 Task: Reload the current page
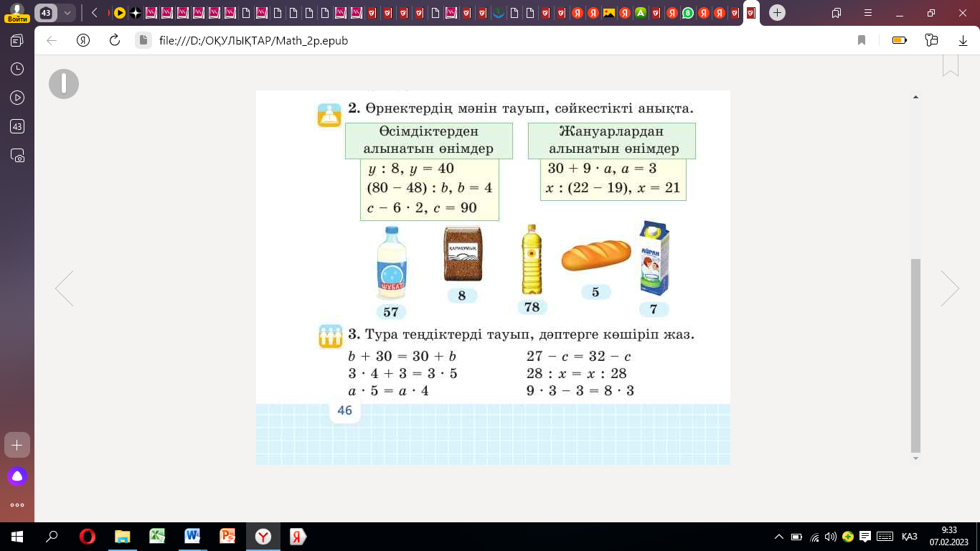point(114,41)
